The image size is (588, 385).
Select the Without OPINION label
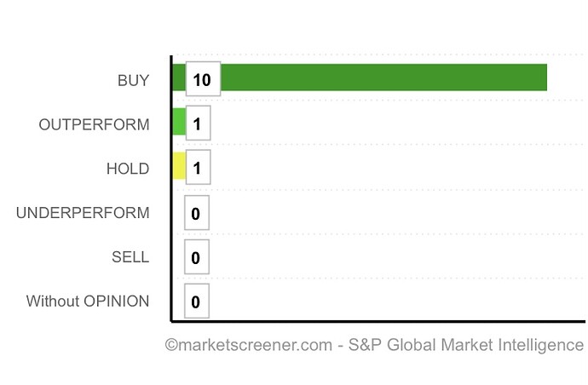88,302
